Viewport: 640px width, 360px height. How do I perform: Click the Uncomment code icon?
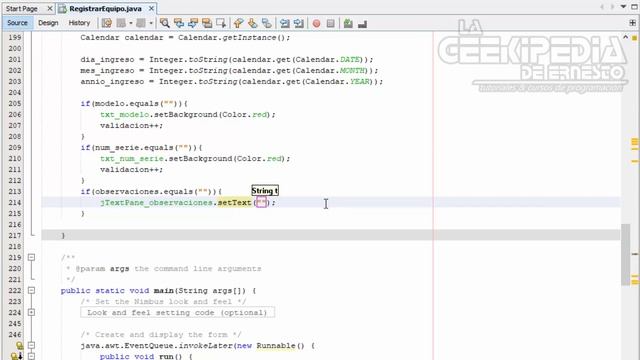(362, 24)
